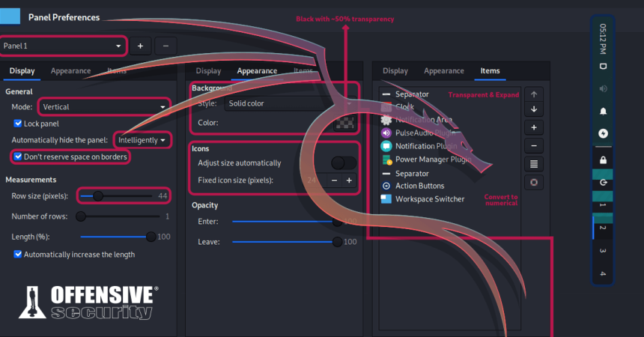Click the notification bell in vertical panel
644x337 pixels.
click(603, 112)
